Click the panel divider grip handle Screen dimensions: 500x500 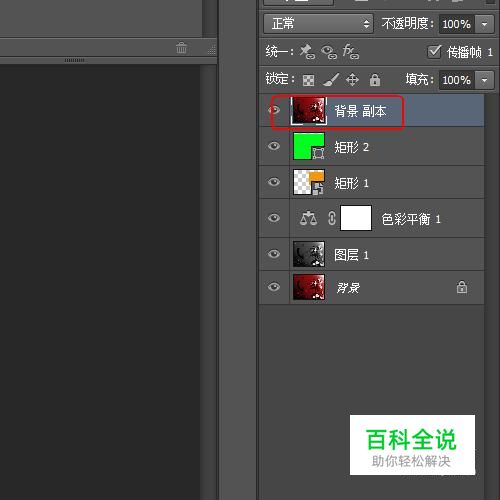(74, 60)
